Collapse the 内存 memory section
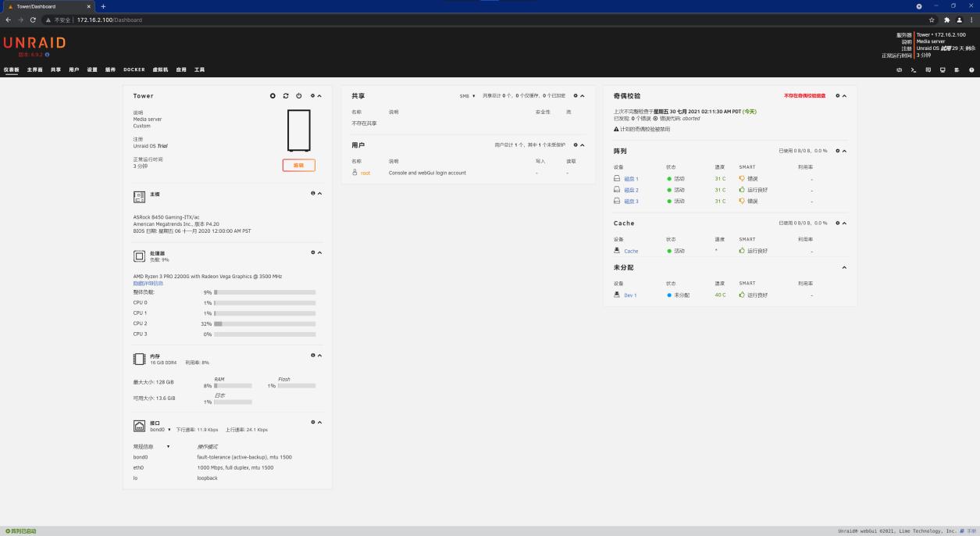The image size is (980, 536). (x=319, y=356)
